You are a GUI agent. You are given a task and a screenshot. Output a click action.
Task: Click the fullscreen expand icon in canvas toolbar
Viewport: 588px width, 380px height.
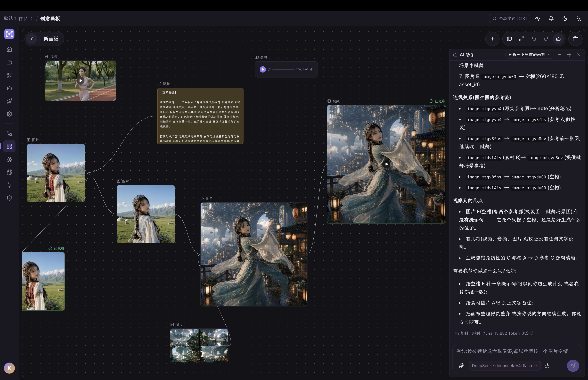point(522,39)
